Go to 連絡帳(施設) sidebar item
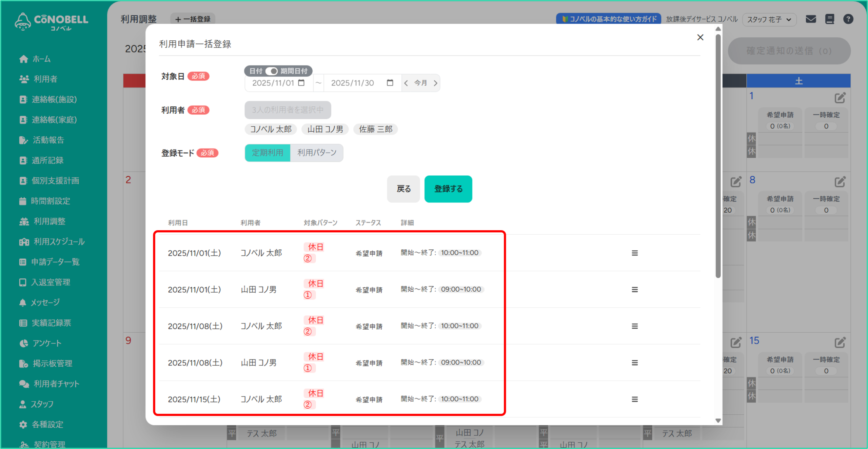 tap(54, 99)
